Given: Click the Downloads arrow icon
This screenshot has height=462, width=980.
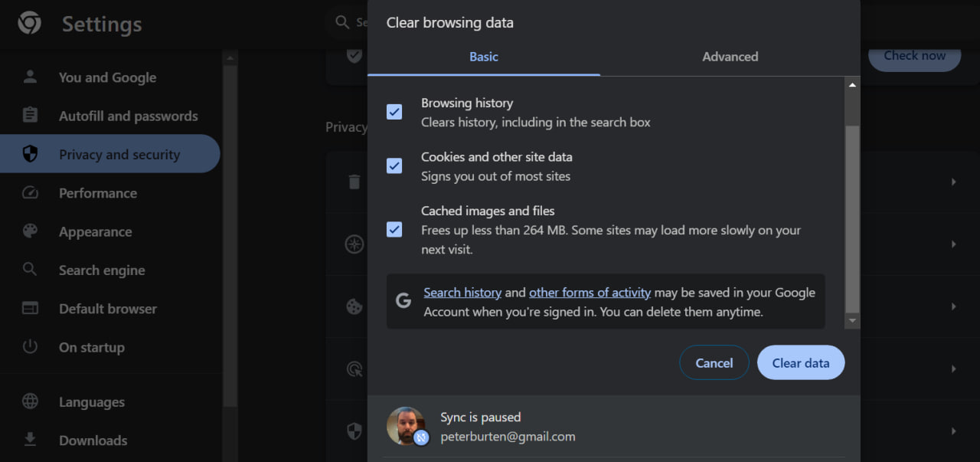Looking at the screenshot, I should coord(29,440).
